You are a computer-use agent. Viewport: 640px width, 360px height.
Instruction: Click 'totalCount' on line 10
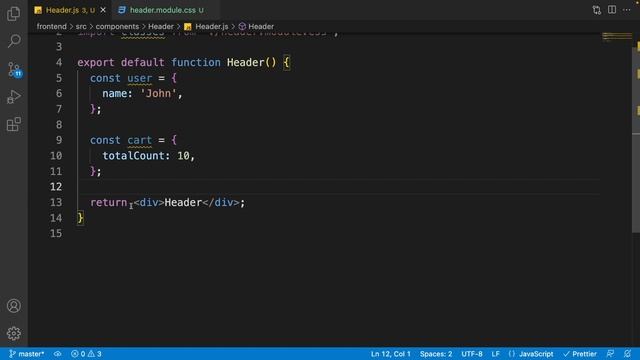pyautogui.click(x=133, y=156)
